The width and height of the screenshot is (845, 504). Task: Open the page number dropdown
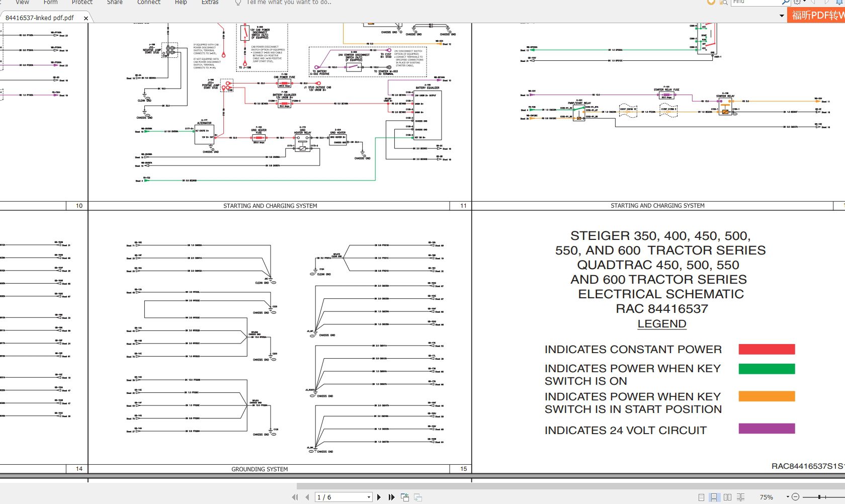point(369,497)
